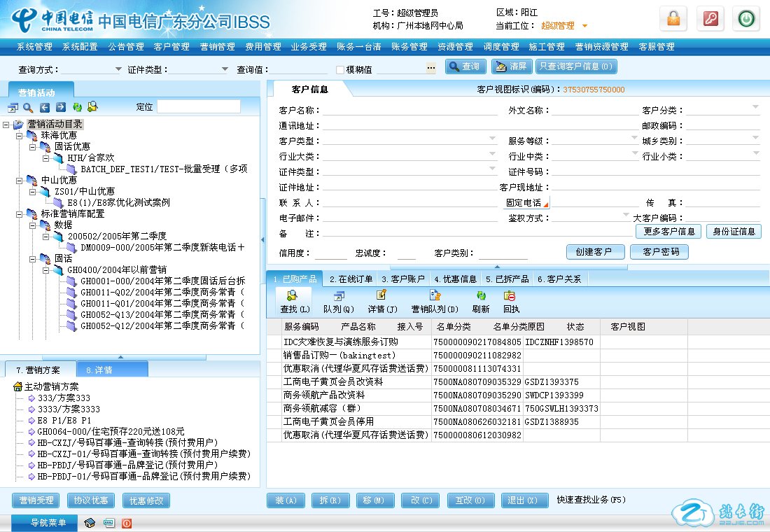The image size is (770, 532).
Task: Click the 定位 locate input field
Action: [x=198, y=106]
